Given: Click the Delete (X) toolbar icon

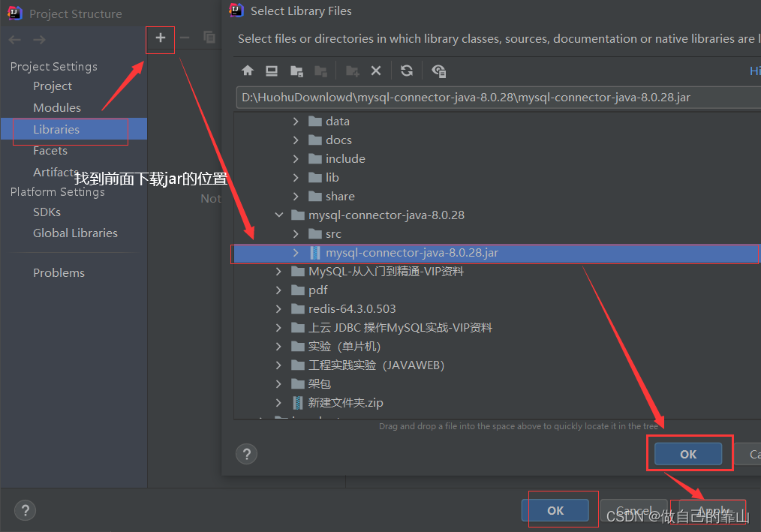Looking at the screenshot, I should point(376,71).
